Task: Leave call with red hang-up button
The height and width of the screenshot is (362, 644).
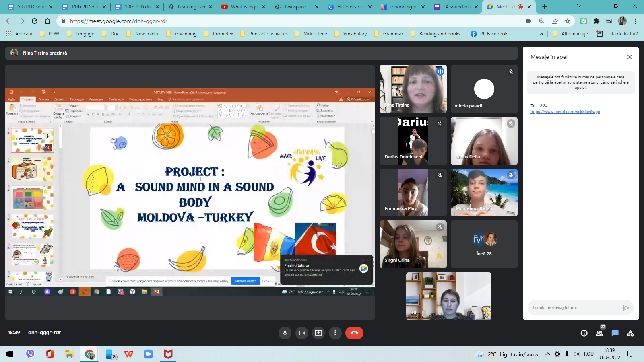Action: (354, 333)
